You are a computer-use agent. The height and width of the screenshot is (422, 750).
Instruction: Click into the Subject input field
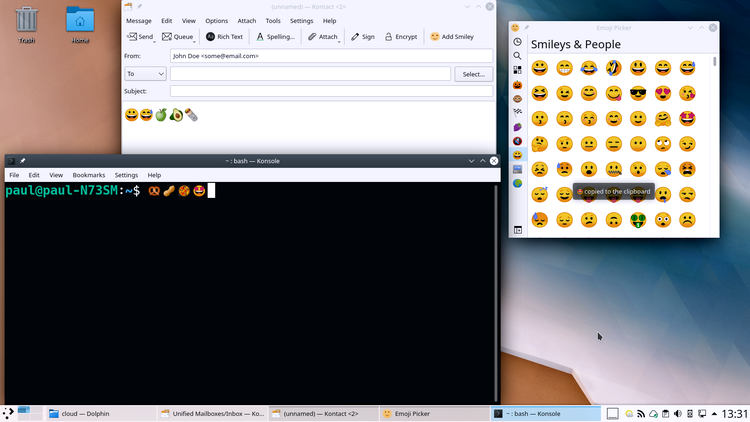coord(330,91)
